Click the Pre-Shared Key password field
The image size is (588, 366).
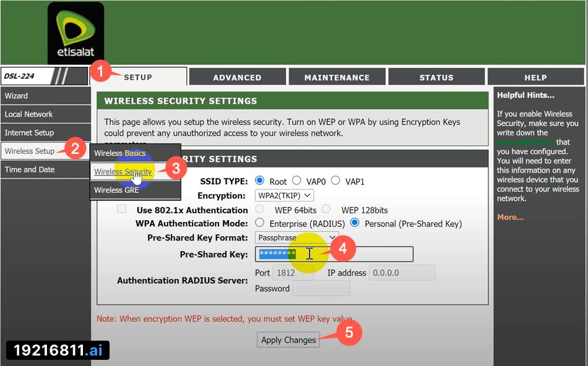pos(359,254)
